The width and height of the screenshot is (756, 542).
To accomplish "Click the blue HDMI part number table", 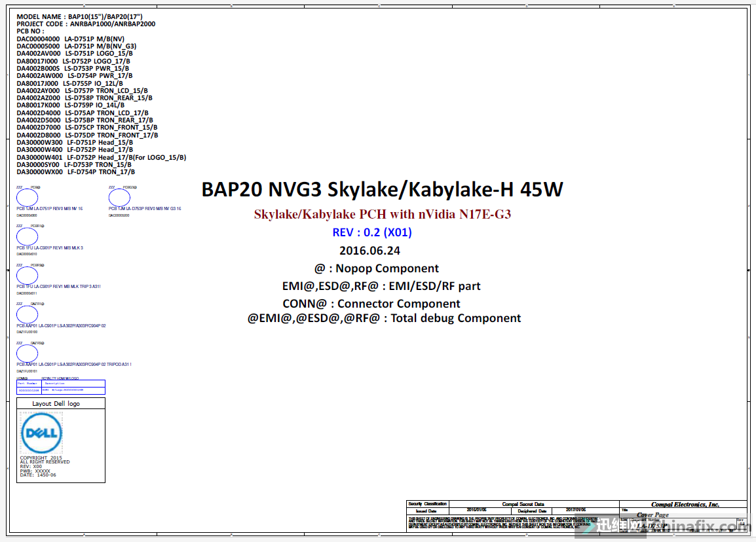I will tap(61, 387).
